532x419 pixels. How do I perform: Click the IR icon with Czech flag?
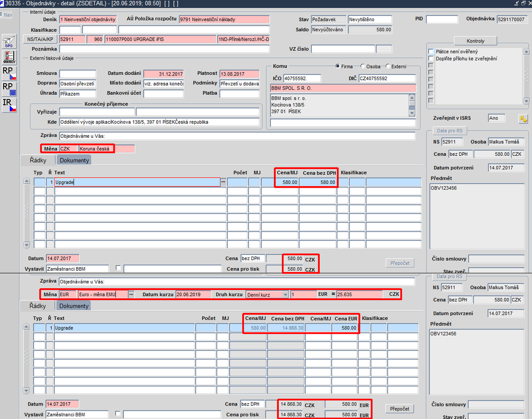pos(9,105)
